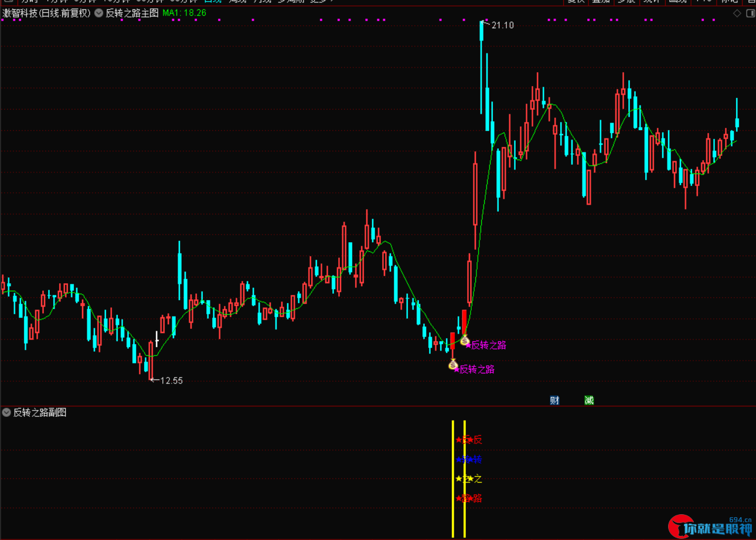Click the rightmost yellow ★之 label in sub-chart
This screenshot has width=756, height=540.
tap(474, 479)
